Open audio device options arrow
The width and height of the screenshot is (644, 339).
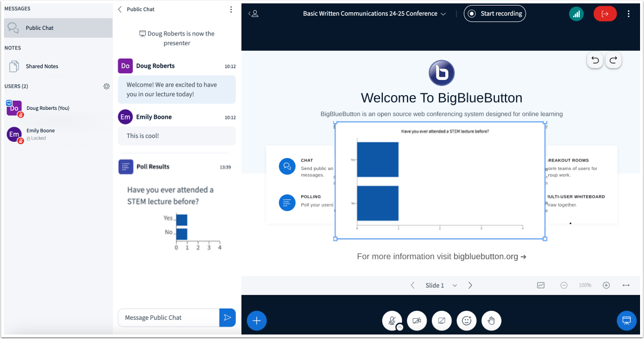(400, 328)
